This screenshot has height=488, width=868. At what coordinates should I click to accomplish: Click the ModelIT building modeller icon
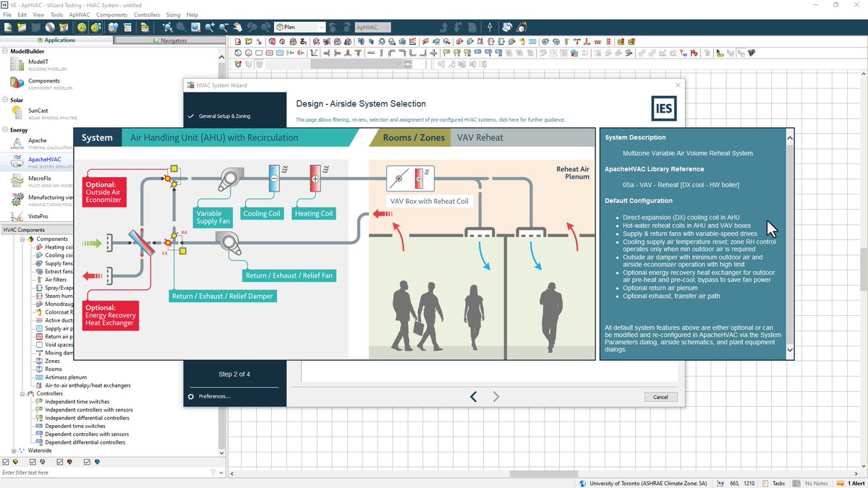coord(17,64)
